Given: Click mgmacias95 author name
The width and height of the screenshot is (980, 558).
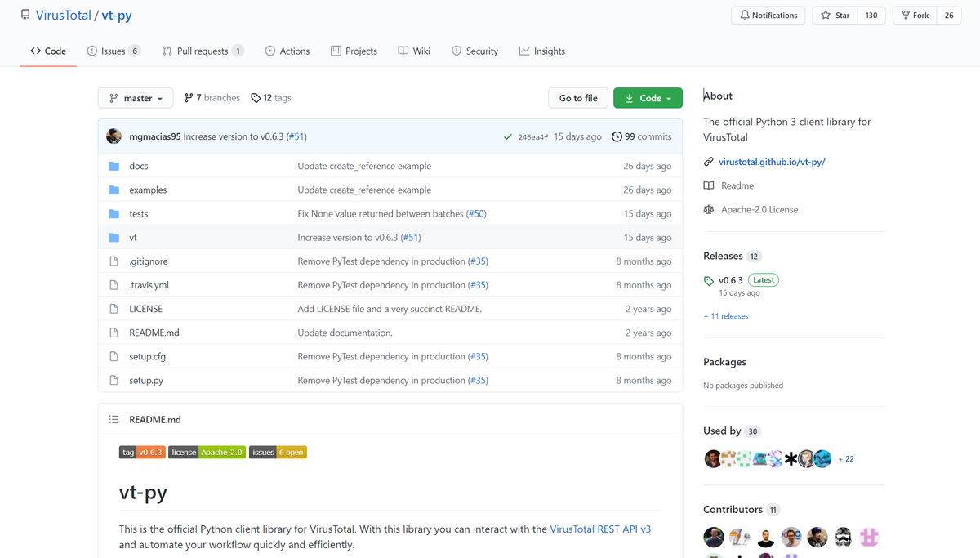Looking at the screenshot, I should 155,136.
